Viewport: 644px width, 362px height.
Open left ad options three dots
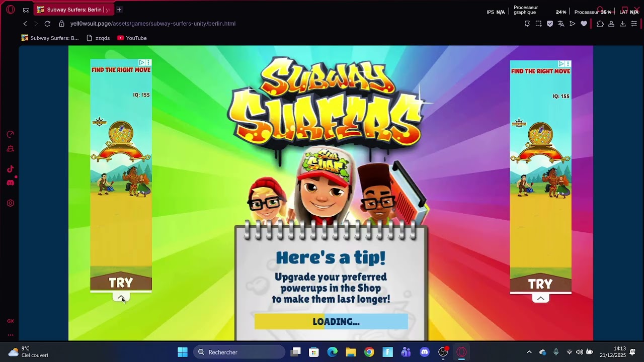(148, 62)
